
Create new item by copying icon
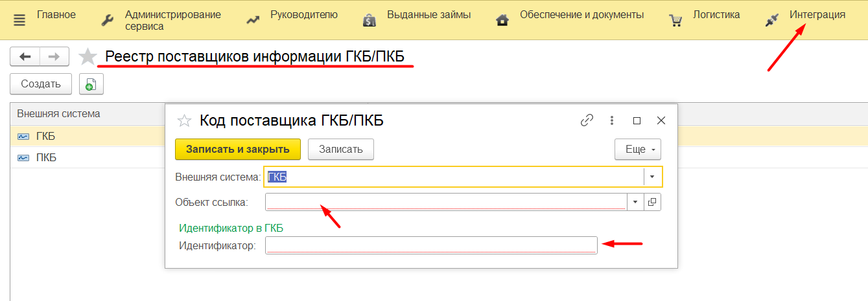point(91,84)
